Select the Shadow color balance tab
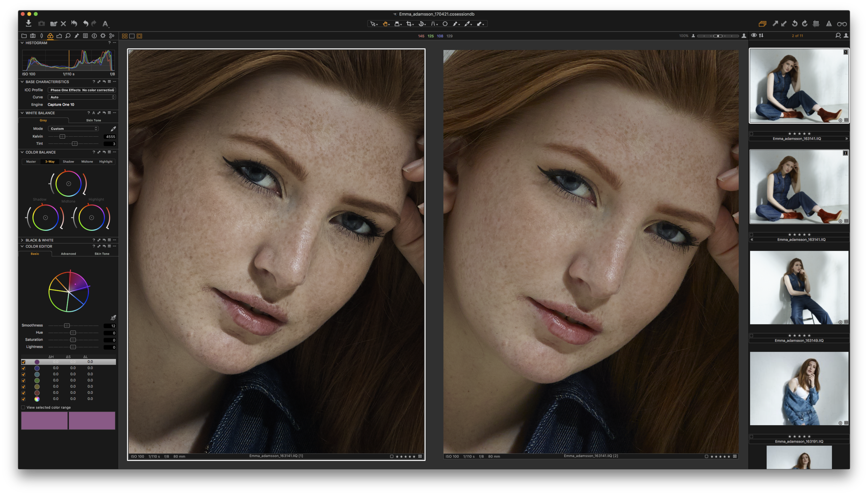The height and width of the screenshot is (495, 868). click(x=68, y=162)
